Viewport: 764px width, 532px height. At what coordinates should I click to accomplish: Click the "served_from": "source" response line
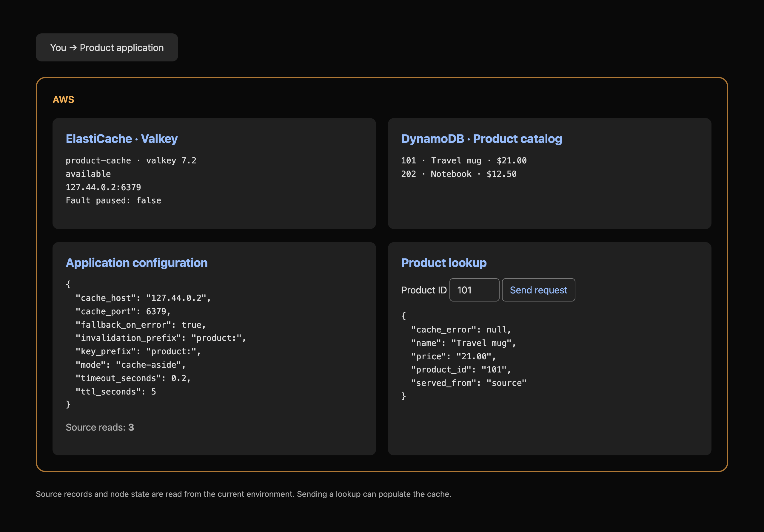469,383
